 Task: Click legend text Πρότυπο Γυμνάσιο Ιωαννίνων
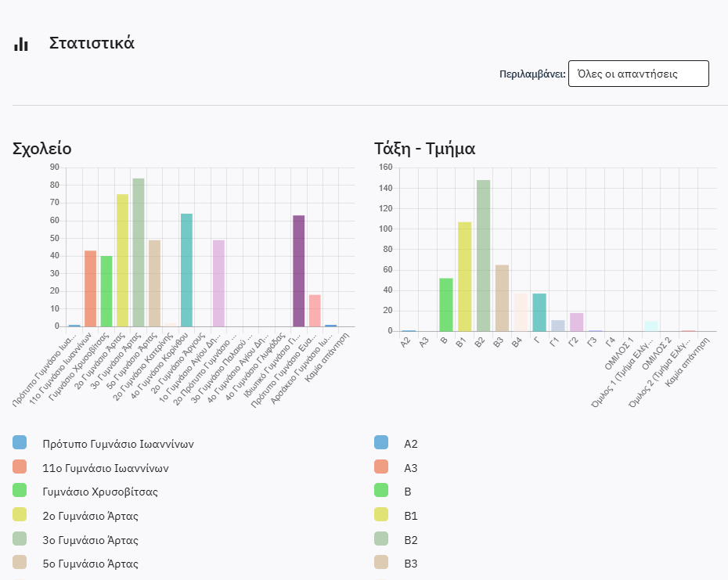(x=118, y=444)
